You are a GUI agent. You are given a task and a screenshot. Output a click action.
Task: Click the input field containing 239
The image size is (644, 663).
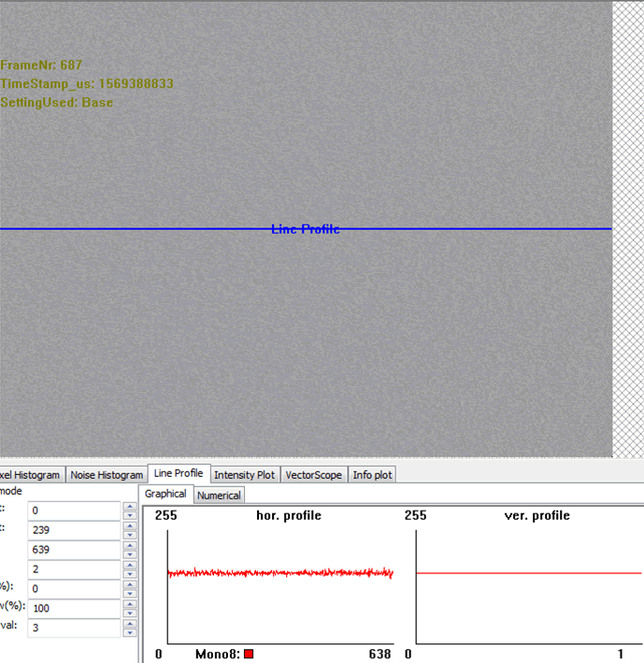(x=74, y=530)
